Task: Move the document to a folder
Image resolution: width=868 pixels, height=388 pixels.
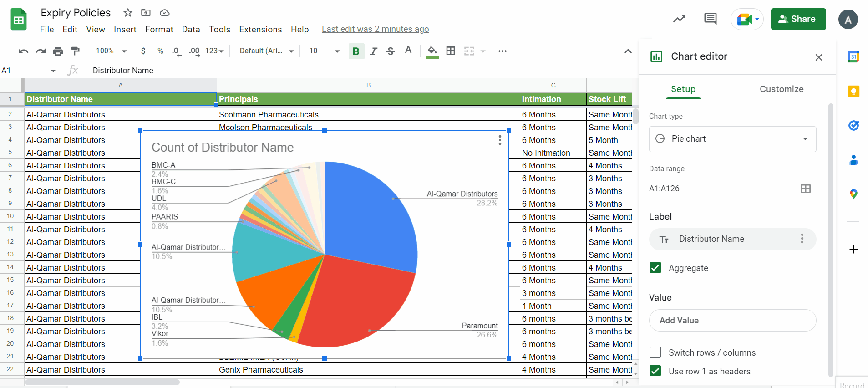Action: click(146, 13)
